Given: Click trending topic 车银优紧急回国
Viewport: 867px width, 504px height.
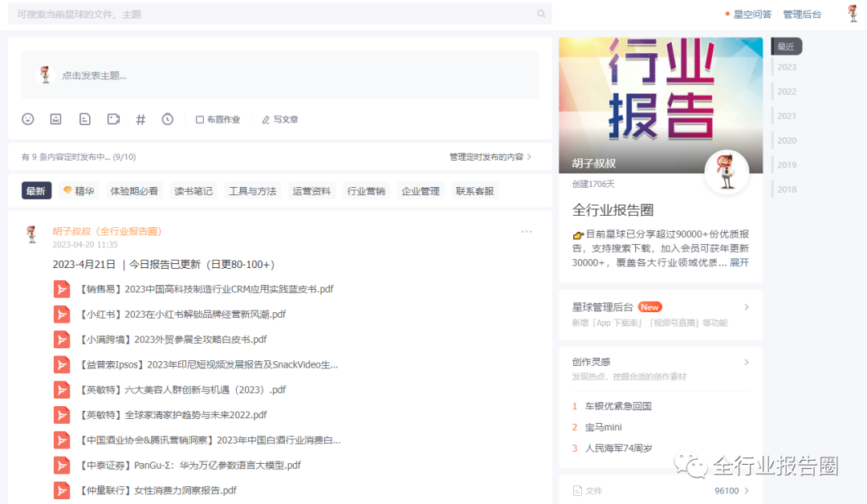Looking at the screenshot, I should click(618, 406).
